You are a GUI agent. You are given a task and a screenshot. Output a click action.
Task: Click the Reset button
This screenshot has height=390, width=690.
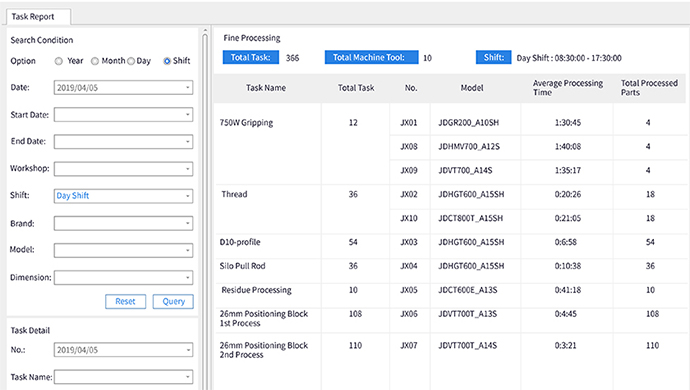(125, 302)
